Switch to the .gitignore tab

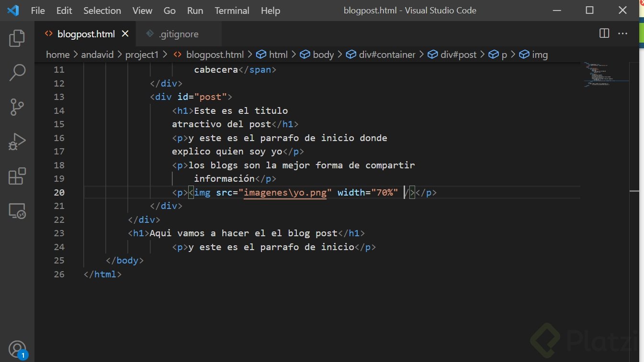178,34
